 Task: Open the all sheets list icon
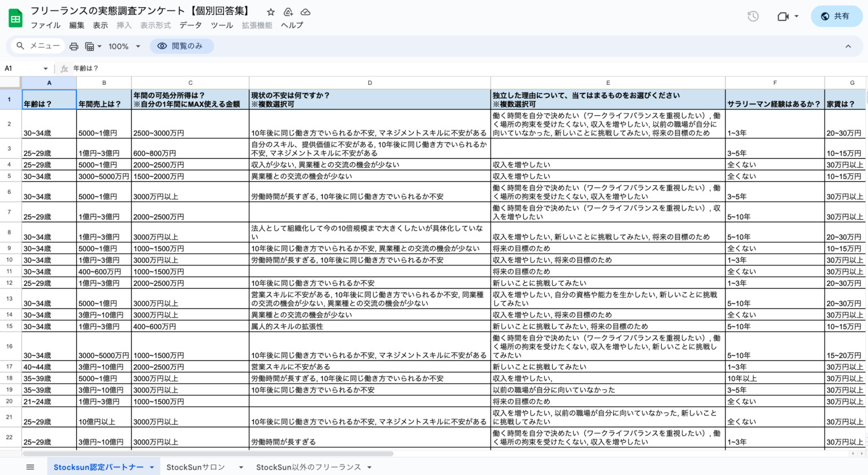click(x=31, y=467)
